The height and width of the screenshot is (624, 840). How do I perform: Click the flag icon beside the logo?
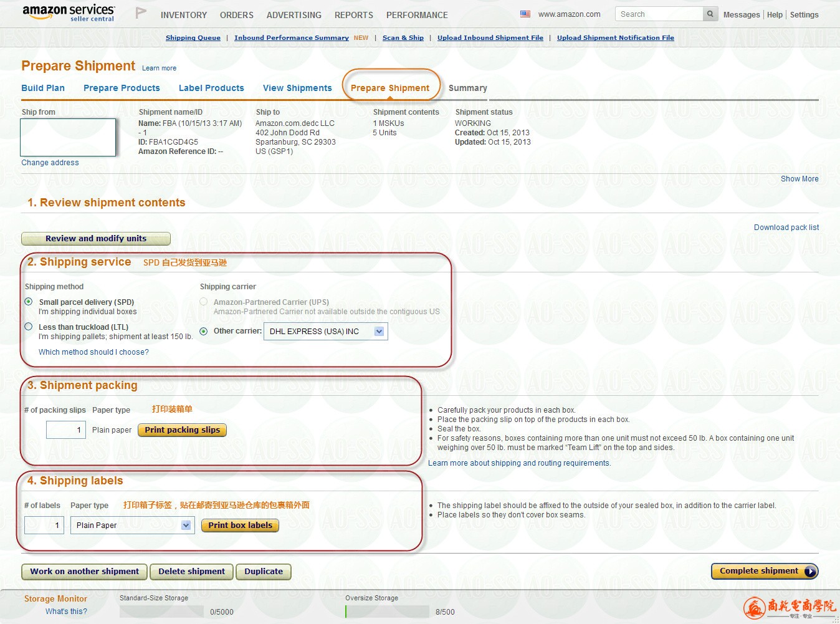(141, 12)
